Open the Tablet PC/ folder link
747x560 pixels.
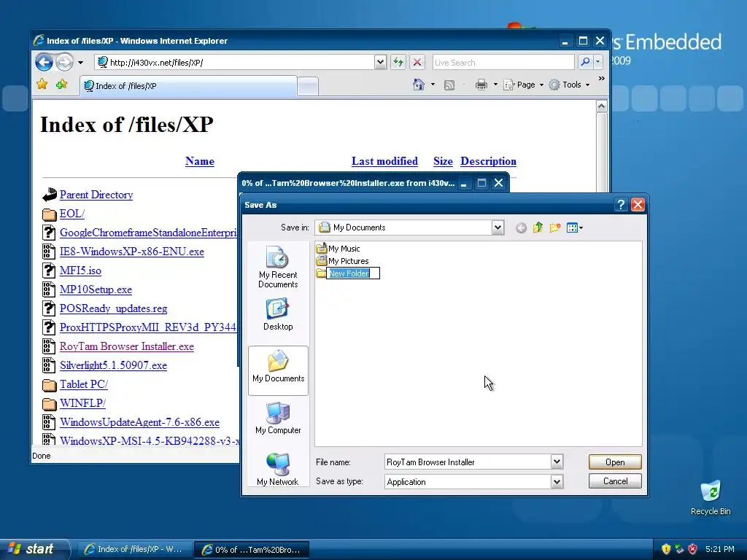pyautogui.click(x=84, y=384)
